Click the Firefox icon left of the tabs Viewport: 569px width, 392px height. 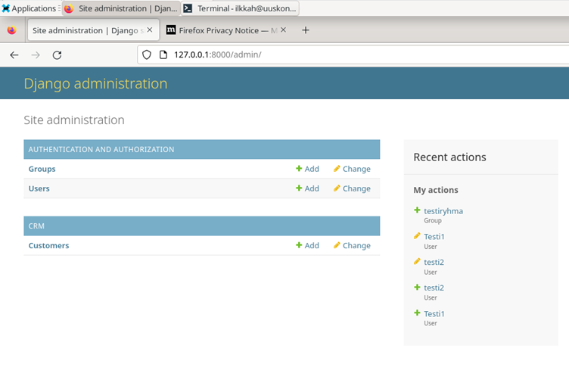point(11,30)
